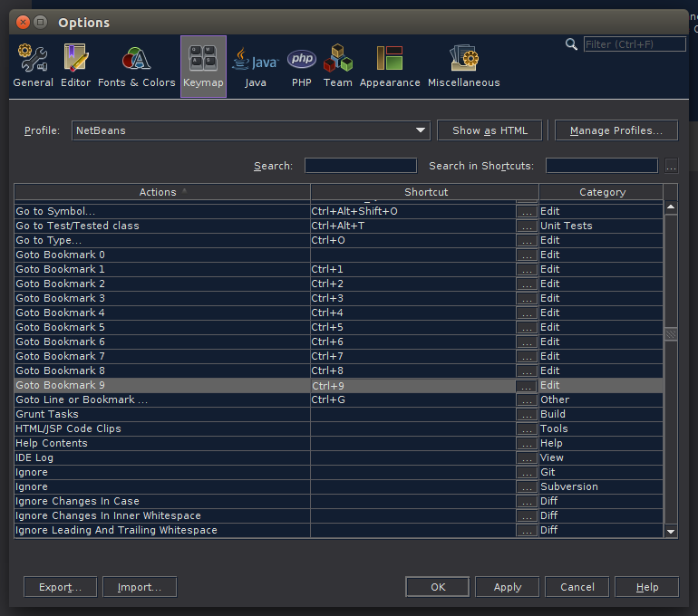Click the Unit Tests category cell
Screen dimensions: 698x616
coord(601,226)
